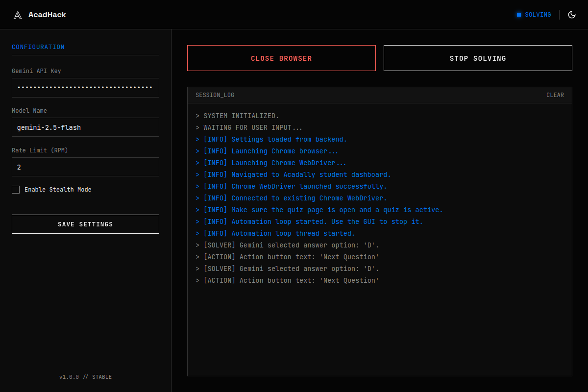Enable Stealth Mode

click(15, 190)
